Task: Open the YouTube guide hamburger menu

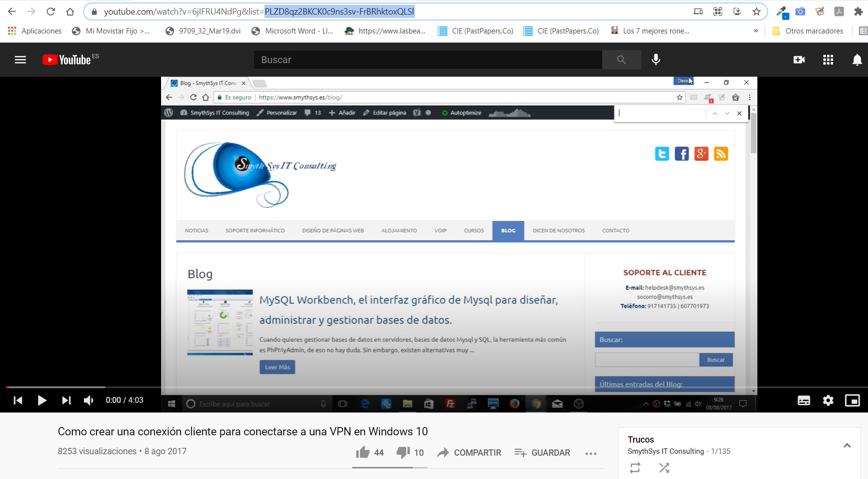Action: coord(20,60)
